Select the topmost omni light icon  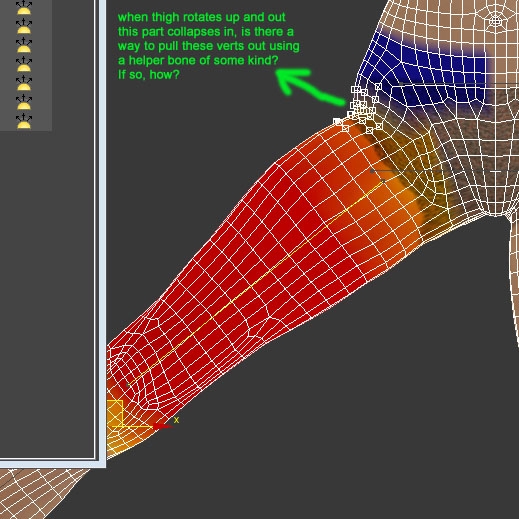coord(24,7)
